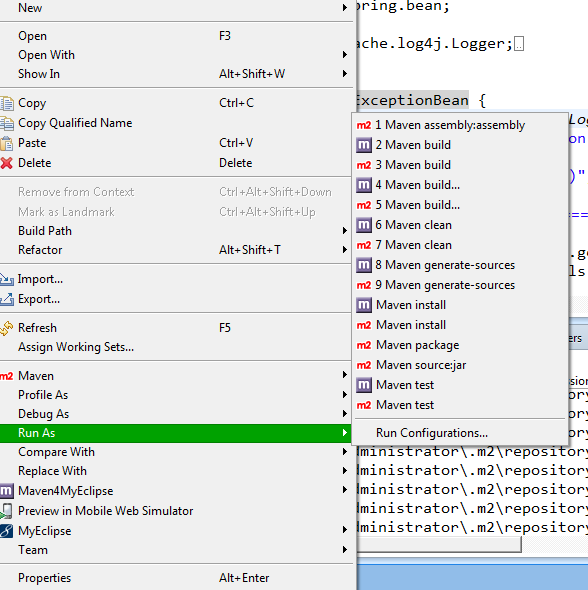588x590 pixels.
Task: Click the Export icon
Action: pos(7,299)
